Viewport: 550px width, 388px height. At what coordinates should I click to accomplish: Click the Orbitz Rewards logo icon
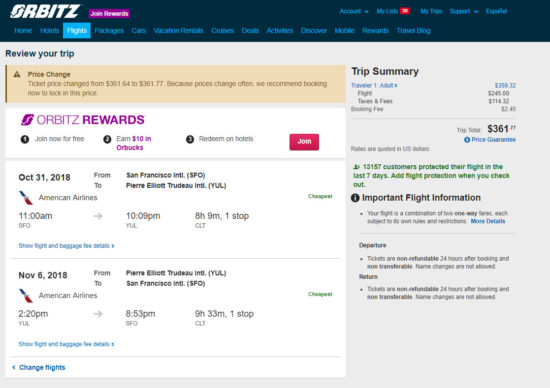tap(27, 120)
